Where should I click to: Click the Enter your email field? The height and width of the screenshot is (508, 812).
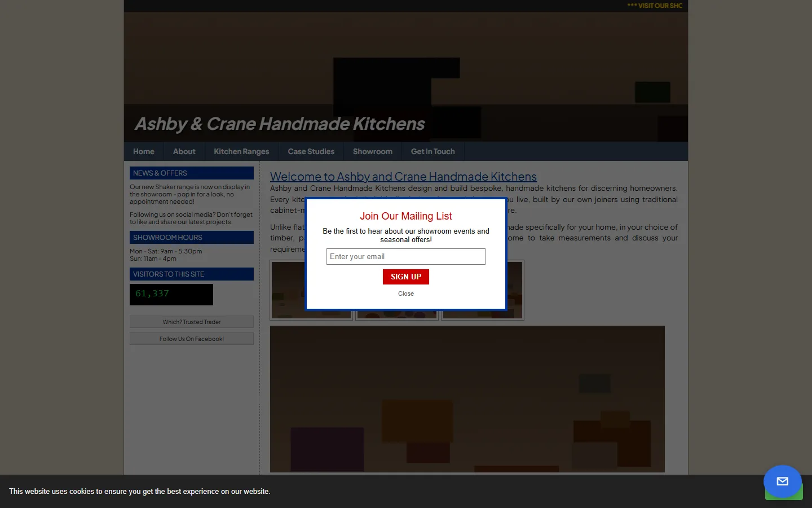[406, 256]
